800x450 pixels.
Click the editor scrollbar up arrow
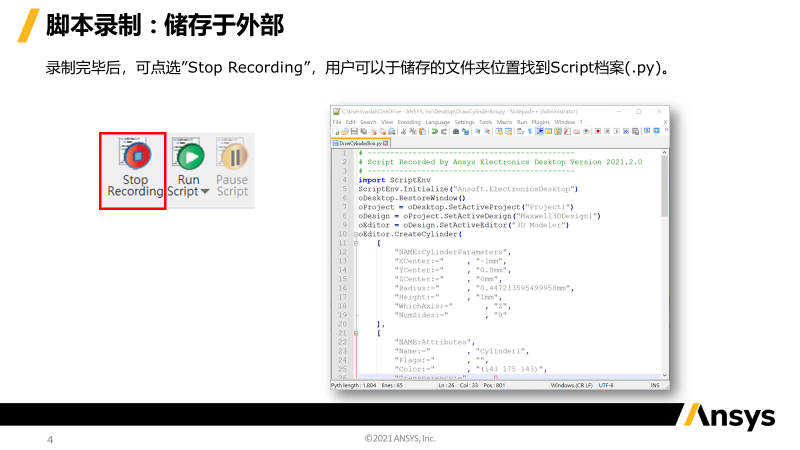pyautogui.click(x=664, y=153)
